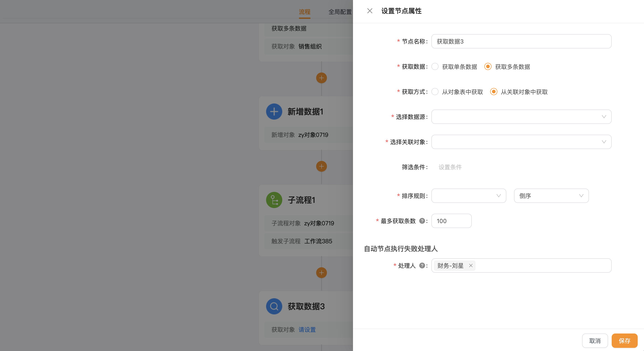Screen dimensions: 644x351
Task: Click the 取消 button
Action: tap(595, 341)
